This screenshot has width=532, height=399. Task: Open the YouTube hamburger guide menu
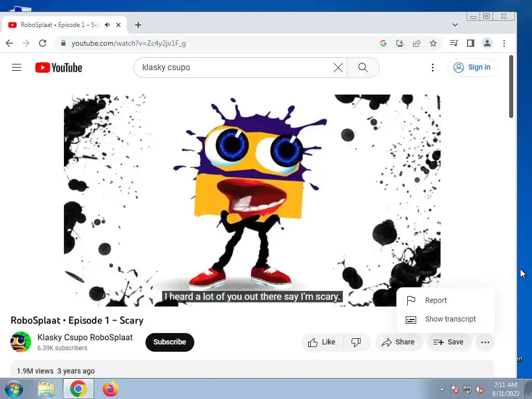(x=17, y=67)
